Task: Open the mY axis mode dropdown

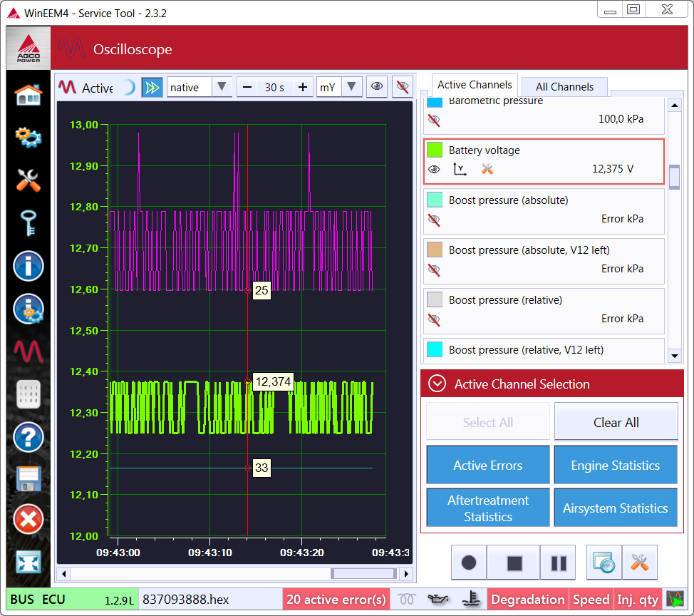Action: (x=351, y=87)
